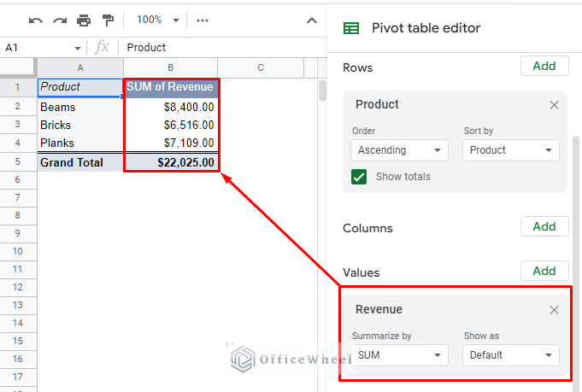Click the spreadsheet vertical scrollbar

pos(322,91)
